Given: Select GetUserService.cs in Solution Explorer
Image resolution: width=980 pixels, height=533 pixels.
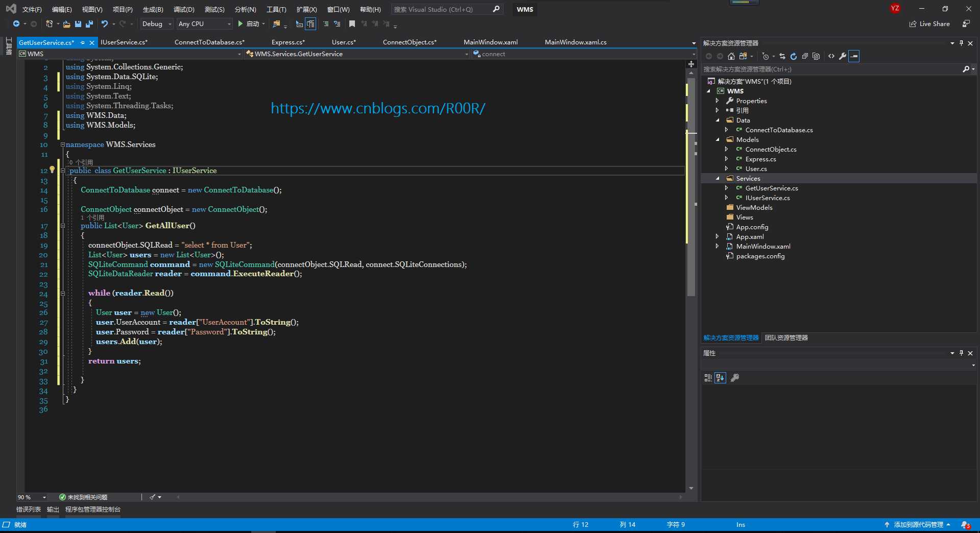Looking at the screenshot, I should coord(771,188).
